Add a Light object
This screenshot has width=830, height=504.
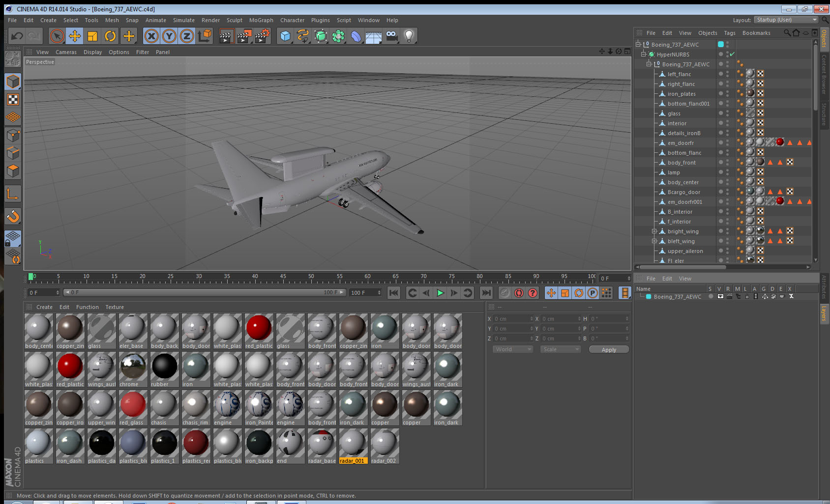(x=409, y=36)
